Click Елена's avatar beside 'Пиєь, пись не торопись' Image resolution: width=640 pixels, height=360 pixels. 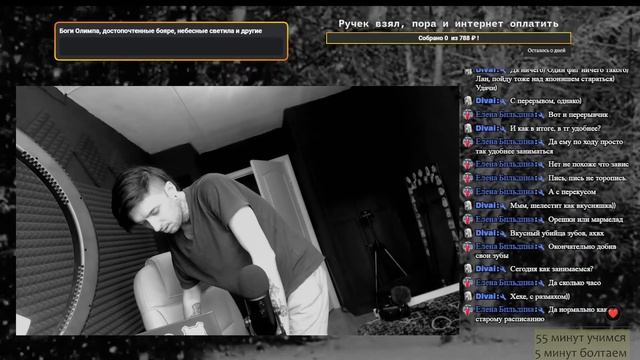point(468,178)
